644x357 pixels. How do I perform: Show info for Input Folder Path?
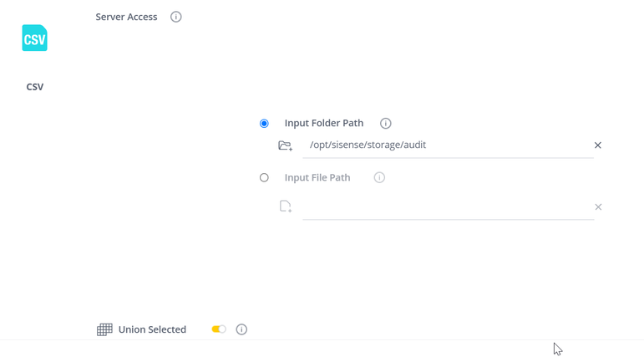[x=386, y=124]
